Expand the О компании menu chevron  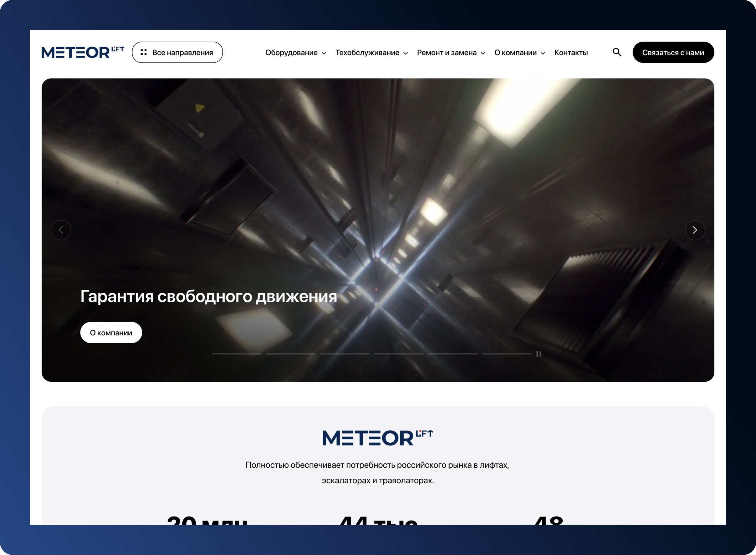tap(543, 53)
